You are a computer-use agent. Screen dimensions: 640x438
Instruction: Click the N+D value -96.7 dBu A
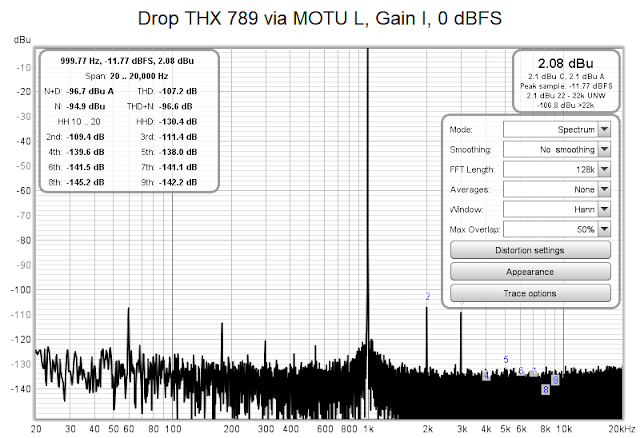coord(90,91)
